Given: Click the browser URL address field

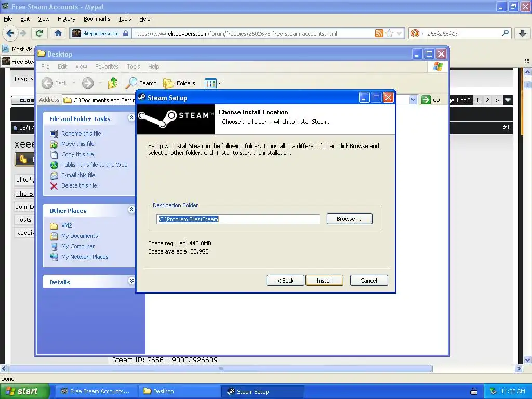Looking at the screenshot, I should (253, 33).
